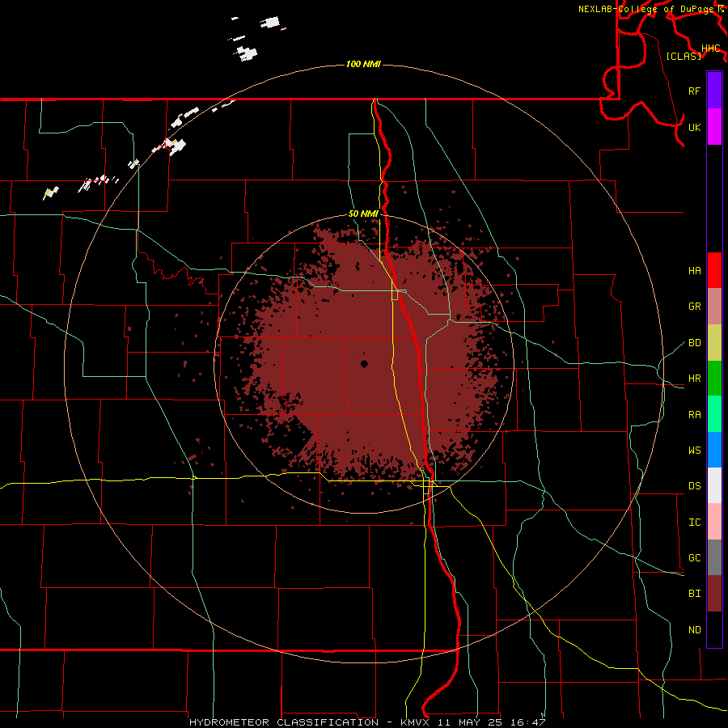The image size is (728, 728).
Task: Pick the mint green RA legend swatch
Action: (x=714, y=414)
